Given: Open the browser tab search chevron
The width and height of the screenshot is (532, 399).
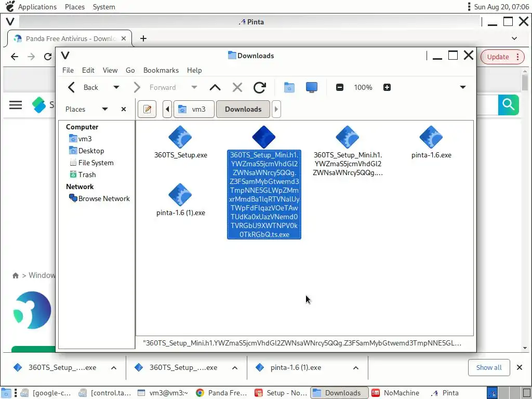Looking at the screenshot, I should coord(514,38).
